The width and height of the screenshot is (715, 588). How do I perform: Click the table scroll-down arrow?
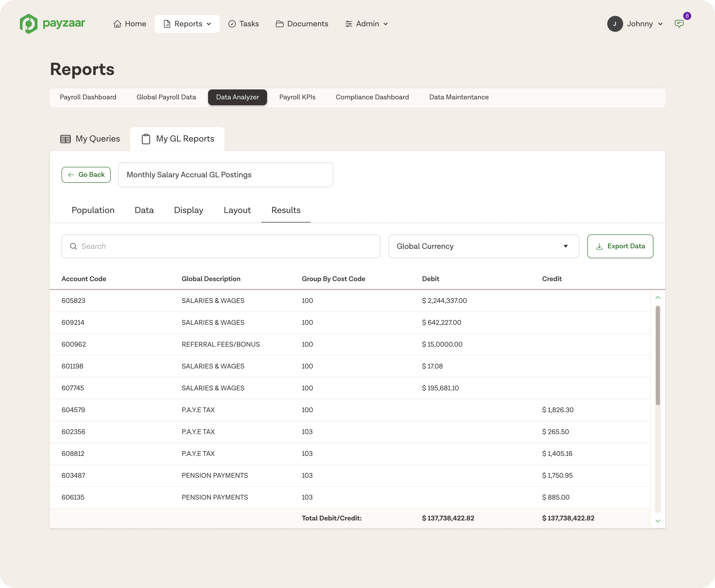[x=658, y=521]
